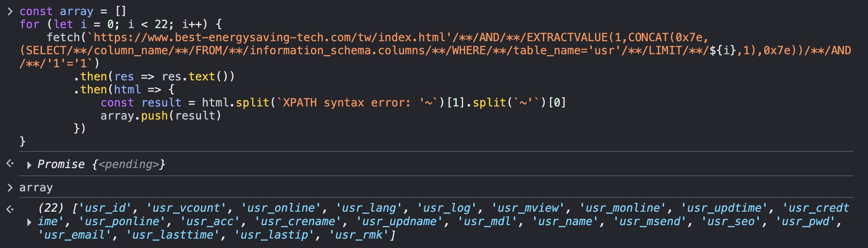Screen dimensions: 868x248
Task: Click the 'usr_acc' array value
Action: 210,221
